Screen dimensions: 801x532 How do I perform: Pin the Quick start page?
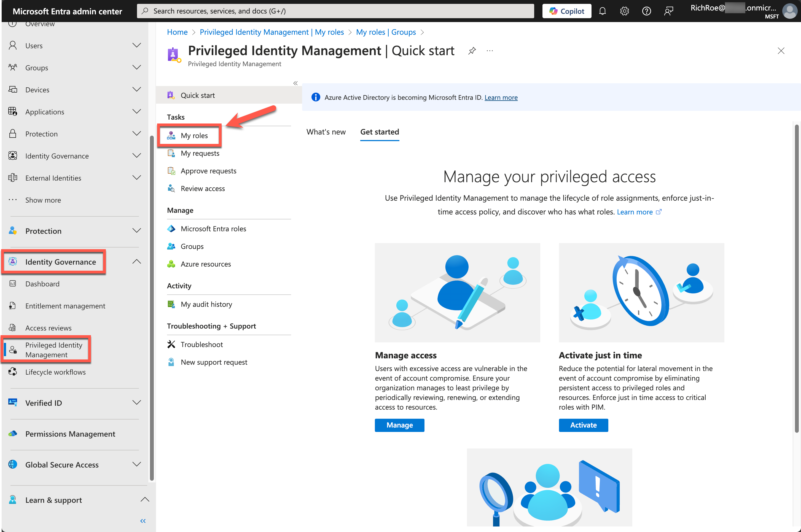click(472, 50)
